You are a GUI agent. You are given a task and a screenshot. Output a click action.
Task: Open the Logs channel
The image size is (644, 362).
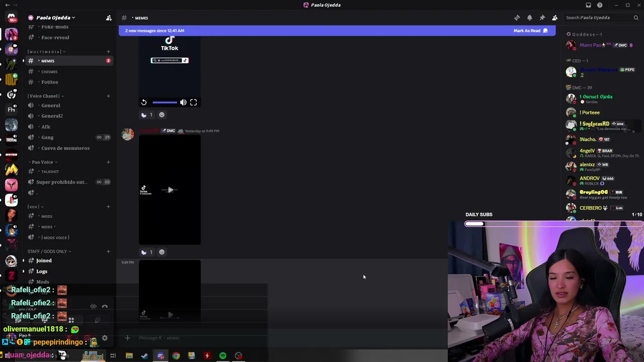coord(69,271)
